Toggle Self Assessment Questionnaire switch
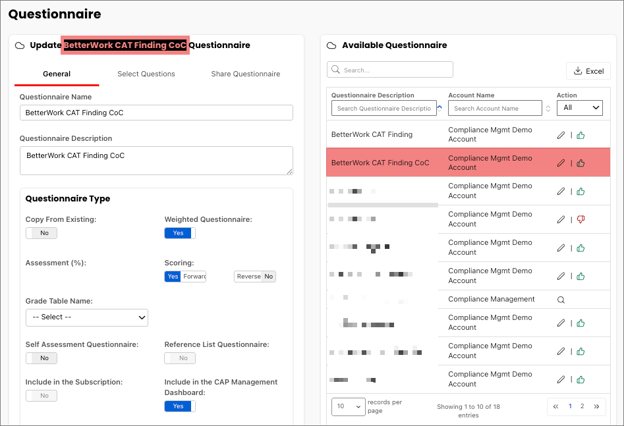The width and height of the screenshot is (624, 426). (41, 358)
